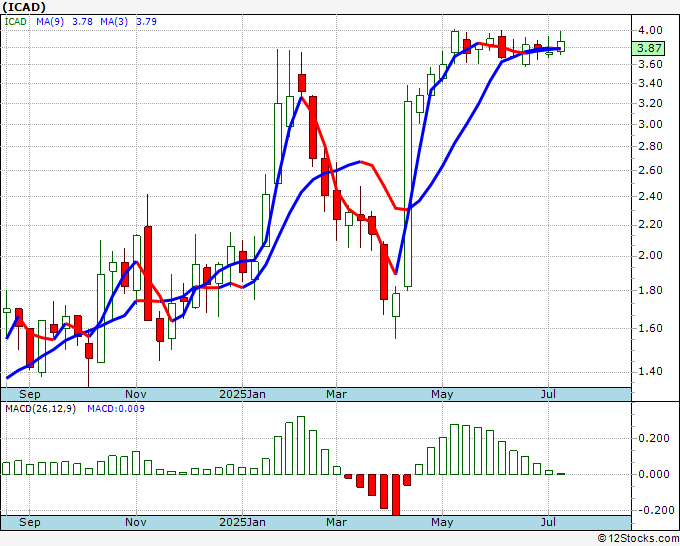Viewport: 680px width, 546px height.
Task: Click 2025Jan on the price chart date axis
Action: (x=242, y=394)
